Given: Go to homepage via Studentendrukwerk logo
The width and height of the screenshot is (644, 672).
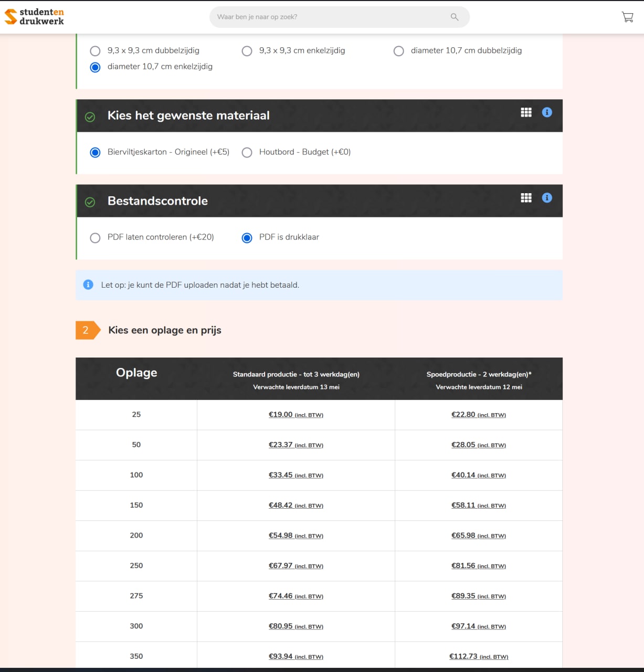Looking at the screenshot, I should point(35,17).
